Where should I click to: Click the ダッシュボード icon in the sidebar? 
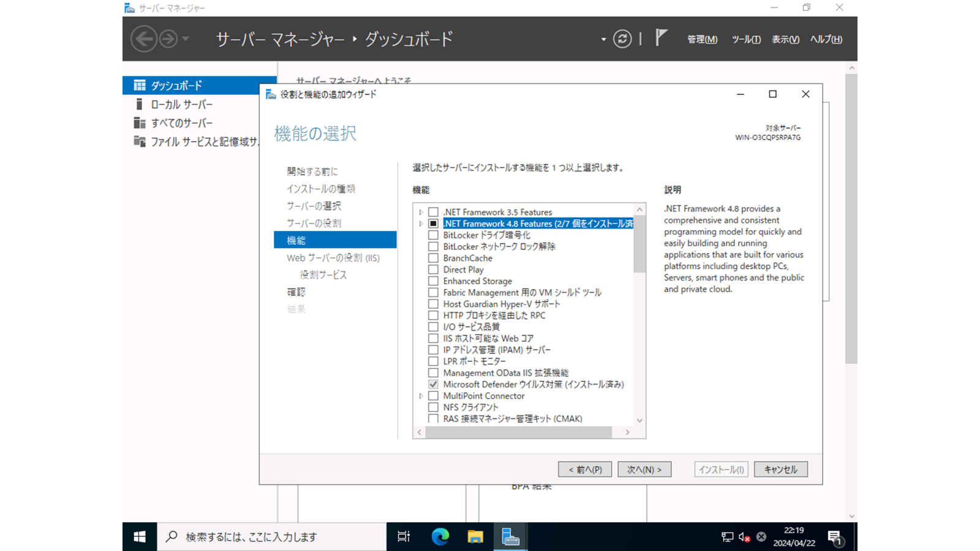point(140,85)
